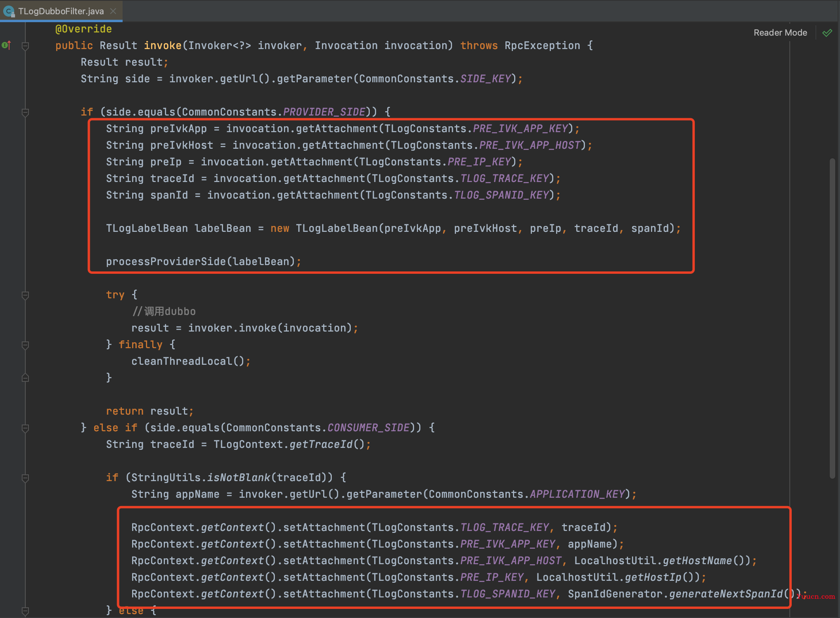Click appName argument in PRE_IVK_APP_KEY setAttachment
Viewport: 840px width, 618px height.
pyautogui.click(x=590, y=544)
